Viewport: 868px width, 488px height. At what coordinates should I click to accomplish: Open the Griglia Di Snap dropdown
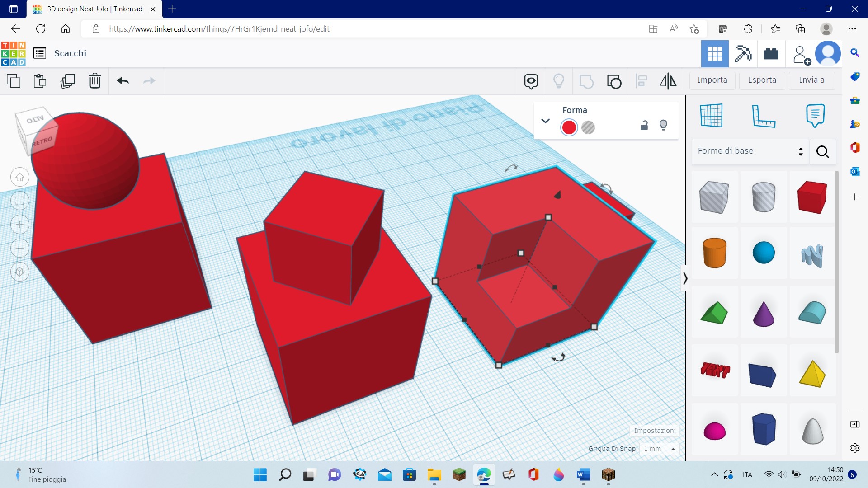[x=659, y=449]
